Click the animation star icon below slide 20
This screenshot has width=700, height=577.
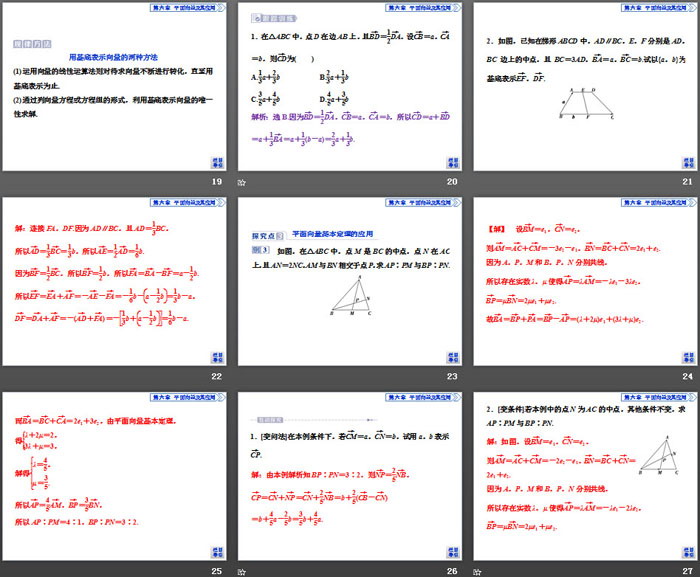coord(241,182)
